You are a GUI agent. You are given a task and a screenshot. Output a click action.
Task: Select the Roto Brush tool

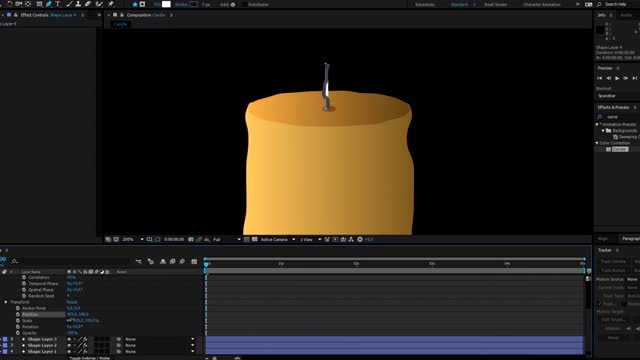pyautogui.click(x=99, y=4)
